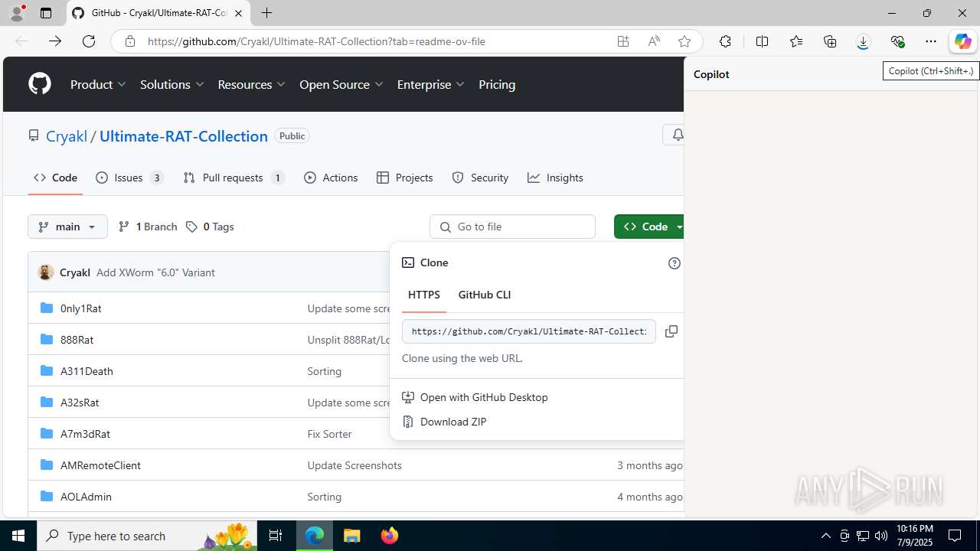
Task: Open app available icon in address bar
Action: (x=623, y=41)
